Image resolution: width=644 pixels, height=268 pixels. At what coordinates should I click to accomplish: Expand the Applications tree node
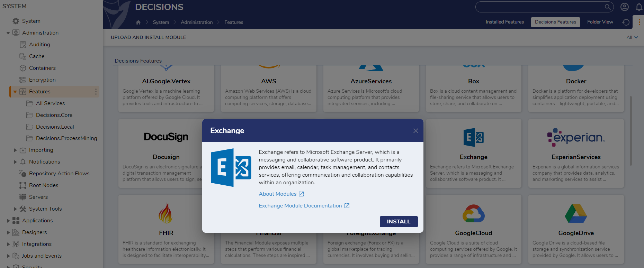[8, 221]
